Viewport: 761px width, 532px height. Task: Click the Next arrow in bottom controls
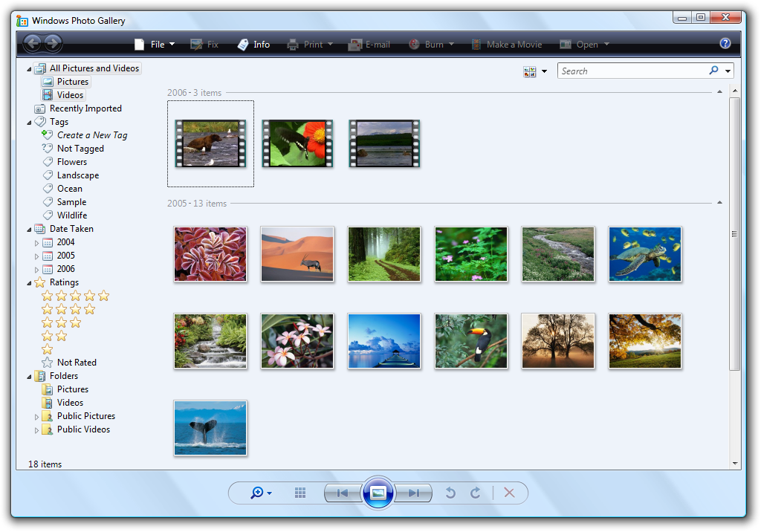pyautogui.click(x=414, y=493)
